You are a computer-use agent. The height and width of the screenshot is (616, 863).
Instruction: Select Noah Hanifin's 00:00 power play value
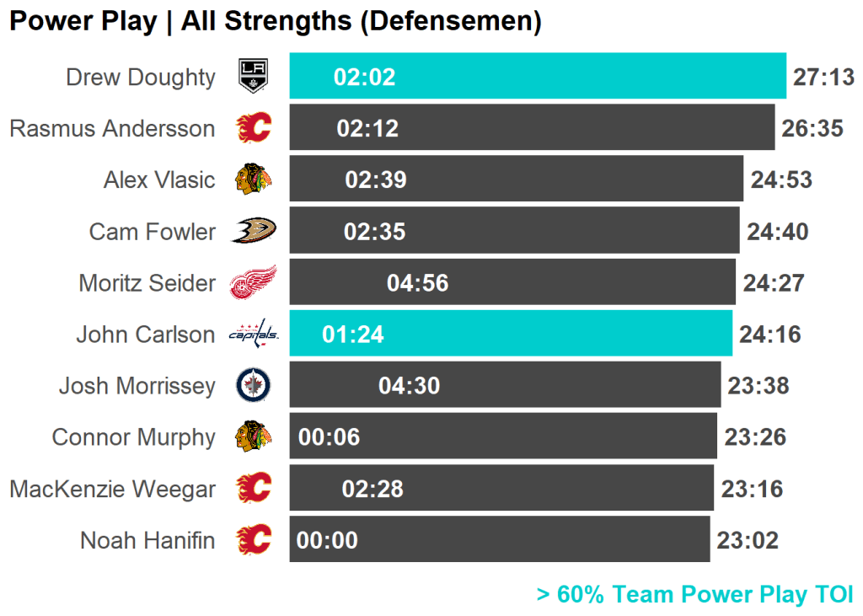[x=327, y=540]
